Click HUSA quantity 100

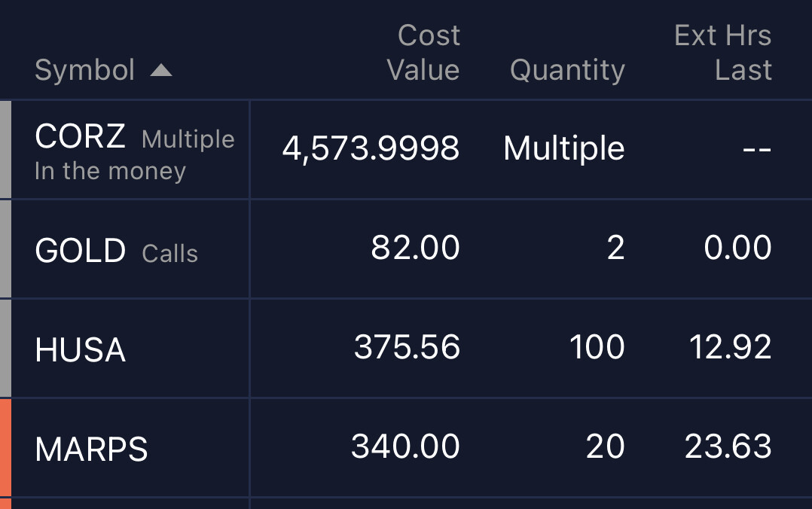coord(597,346)
